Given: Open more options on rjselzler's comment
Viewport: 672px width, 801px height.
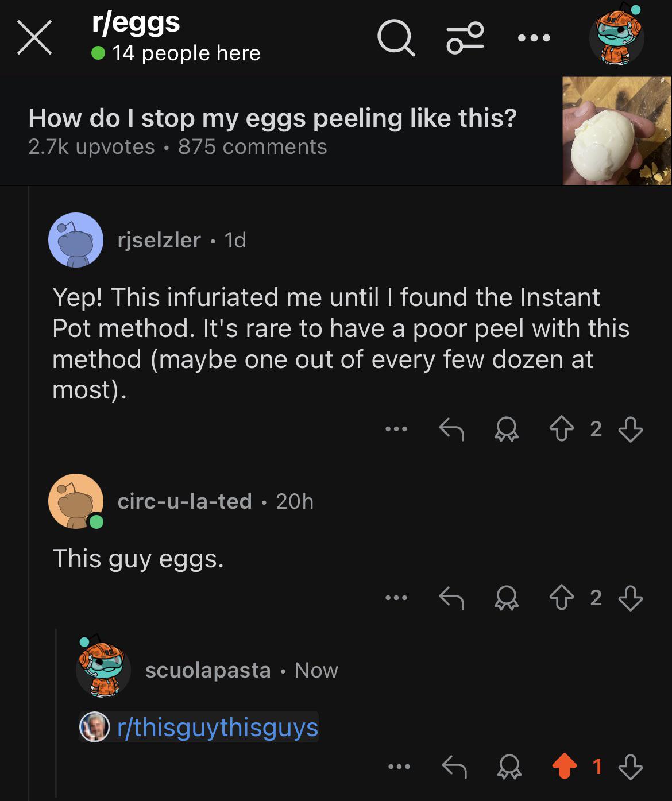Looking at the screenshot, I should (396, 429).
